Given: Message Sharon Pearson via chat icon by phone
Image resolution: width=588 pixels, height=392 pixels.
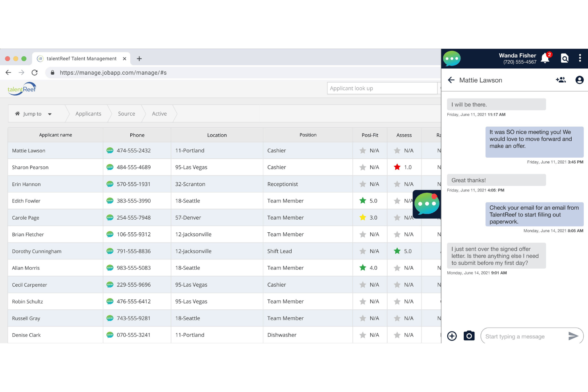Looking at the screenshot, I should click(x=110, y=167).
